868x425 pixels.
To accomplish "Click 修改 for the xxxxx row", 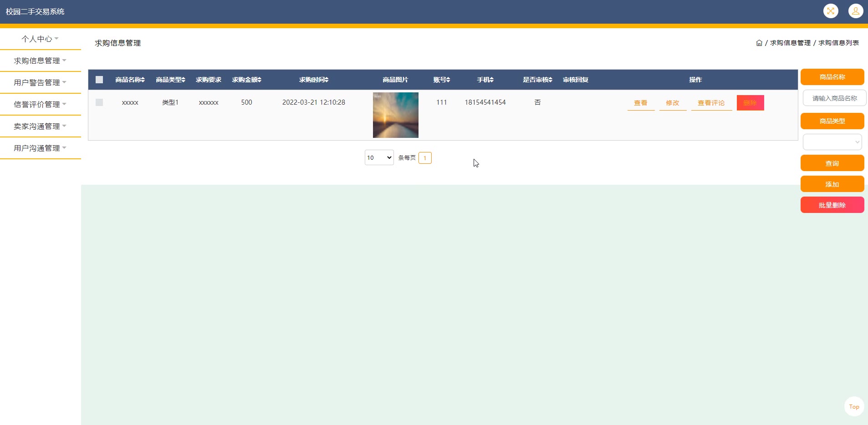I will pyautogui.click(x=673, y=103).
